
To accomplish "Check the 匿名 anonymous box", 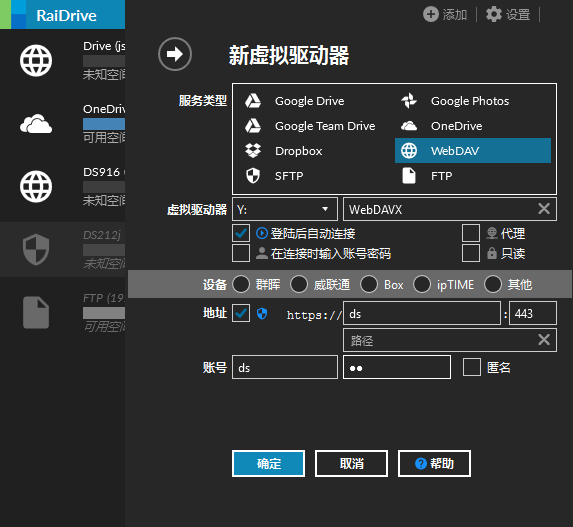I will (471, 367).
